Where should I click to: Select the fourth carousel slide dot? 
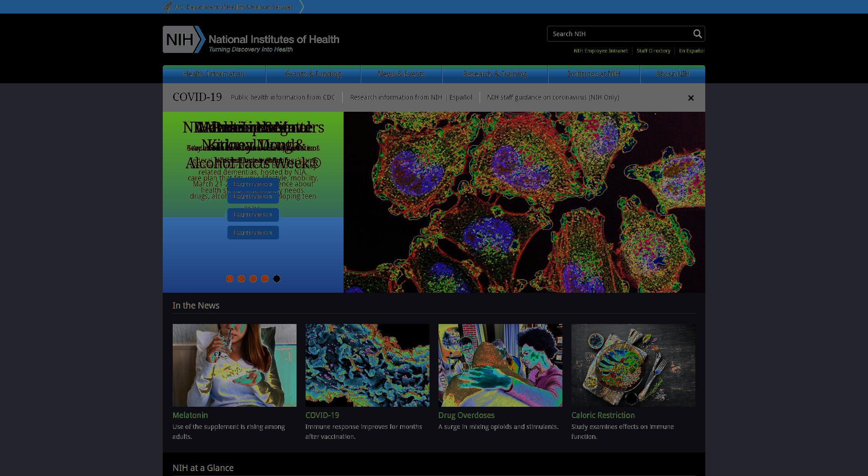(x=265, y=279)
